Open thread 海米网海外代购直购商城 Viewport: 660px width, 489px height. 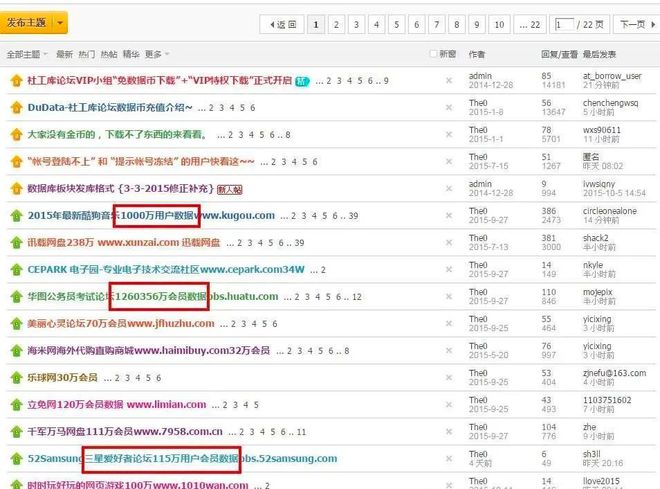coord(149,351)
